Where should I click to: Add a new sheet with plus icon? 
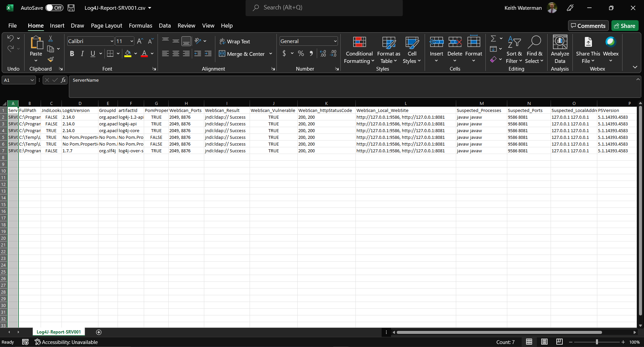click(x=99, y=332)
